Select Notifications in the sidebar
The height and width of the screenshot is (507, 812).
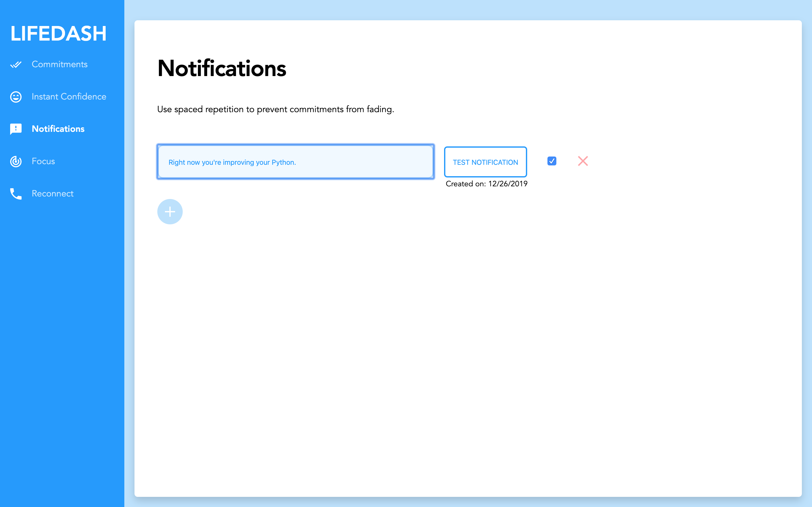[58, 129]
